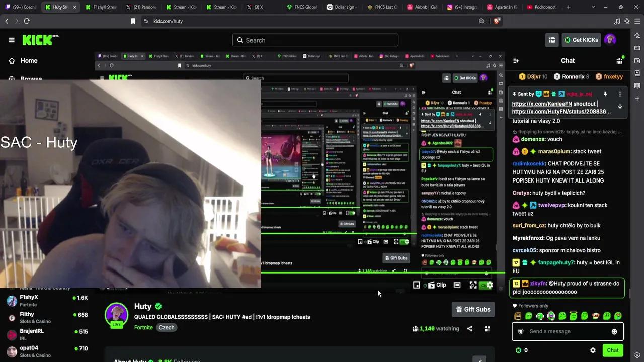This screenshot has width=644, height=362.
Task: Click the Czech language tag
Action: [167, 327]
